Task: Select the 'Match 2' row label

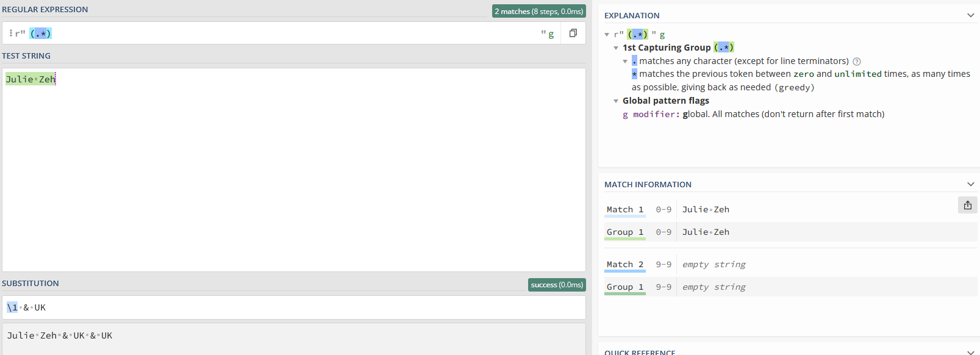Action: tap(625, 264)
